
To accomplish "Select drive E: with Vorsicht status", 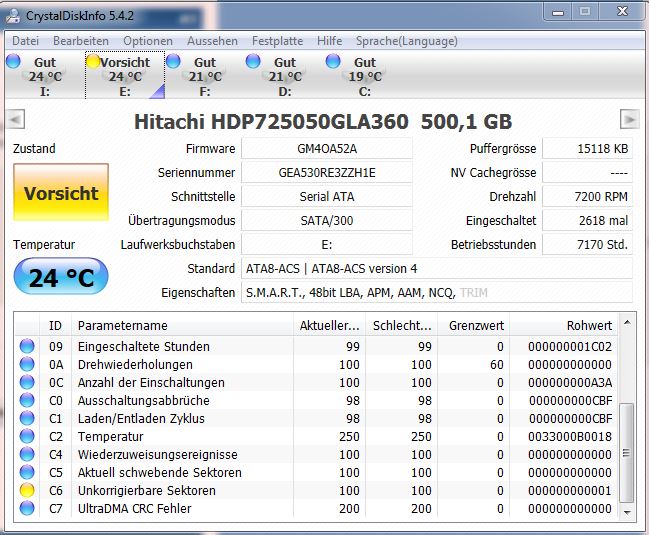I will [x=125, y=76].
